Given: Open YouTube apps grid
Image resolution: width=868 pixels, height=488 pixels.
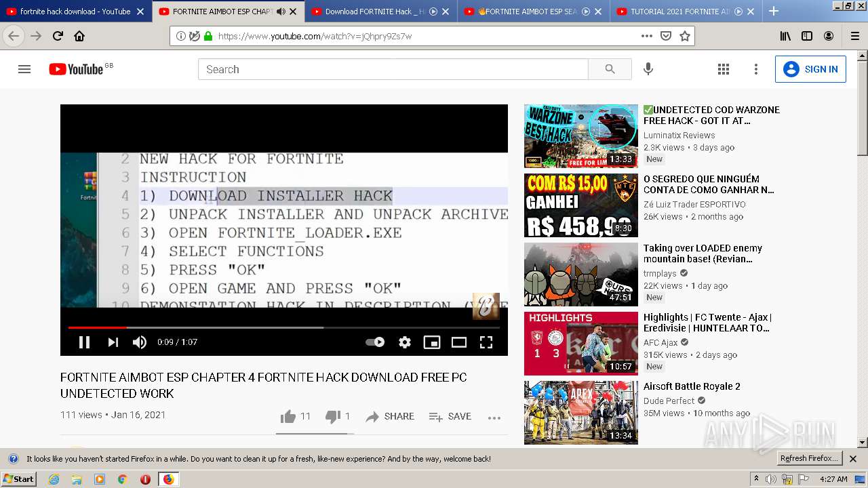Looking at the screenshot, I should pos(724,69).
